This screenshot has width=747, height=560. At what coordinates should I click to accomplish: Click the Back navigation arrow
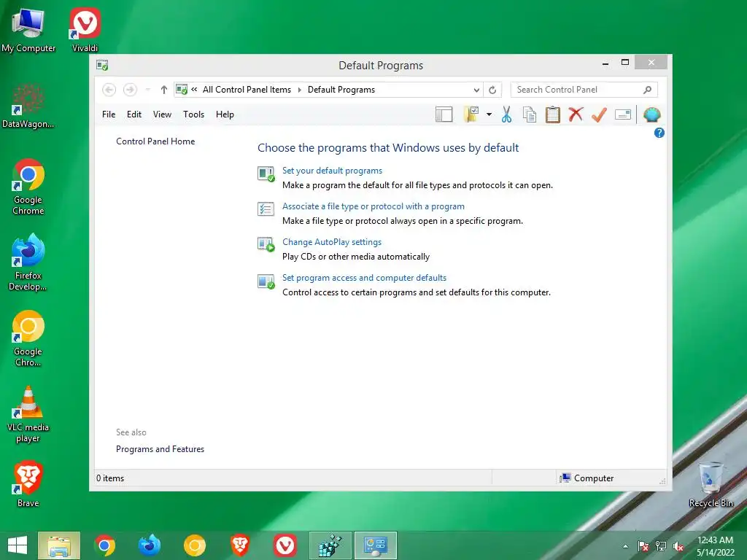109,90
